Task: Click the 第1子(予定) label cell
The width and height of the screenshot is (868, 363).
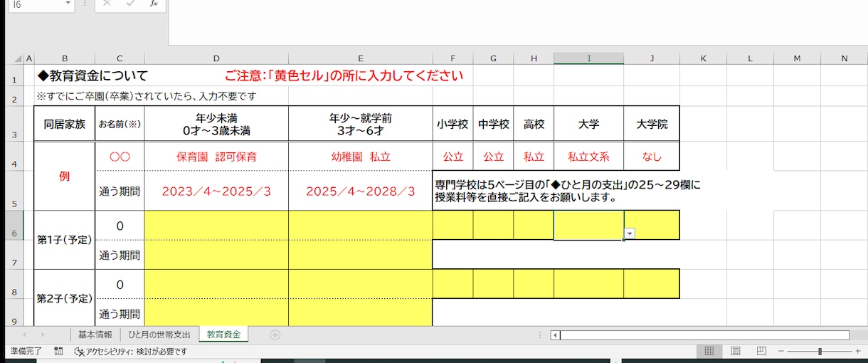Action: coord(65,240)
